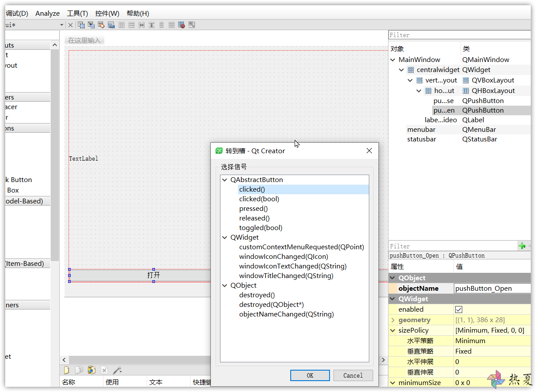Expand the geometry property row

(393, 320)
